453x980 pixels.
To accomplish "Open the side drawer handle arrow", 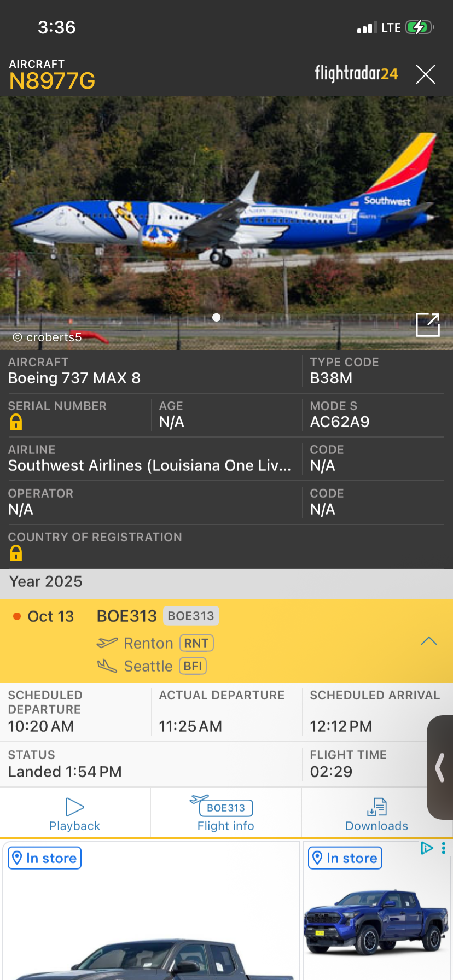I will coord(440,767).
